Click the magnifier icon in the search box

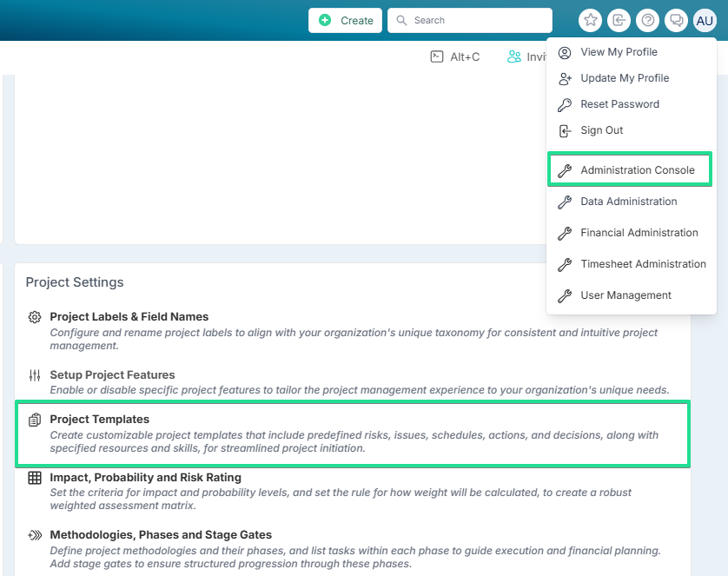tap(401, 21)
